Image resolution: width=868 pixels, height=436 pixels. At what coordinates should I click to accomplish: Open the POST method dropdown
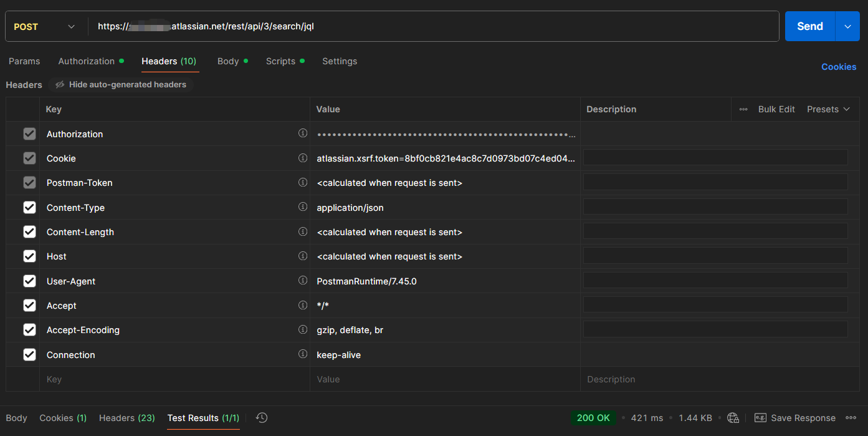click(x=45, y=27)
